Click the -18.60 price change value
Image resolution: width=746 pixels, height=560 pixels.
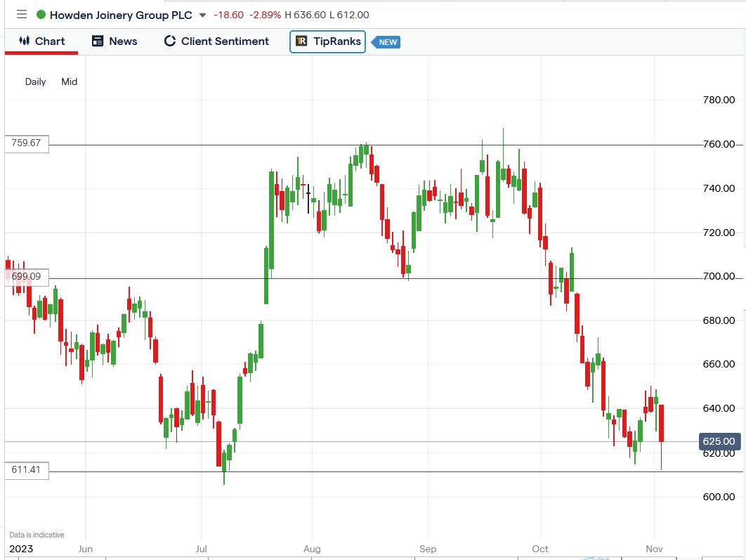click(228, 15)
